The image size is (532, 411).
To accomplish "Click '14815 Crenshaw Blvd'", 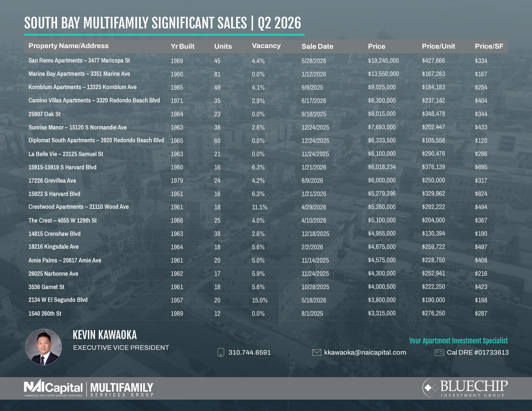I will [x=54, y=234].
